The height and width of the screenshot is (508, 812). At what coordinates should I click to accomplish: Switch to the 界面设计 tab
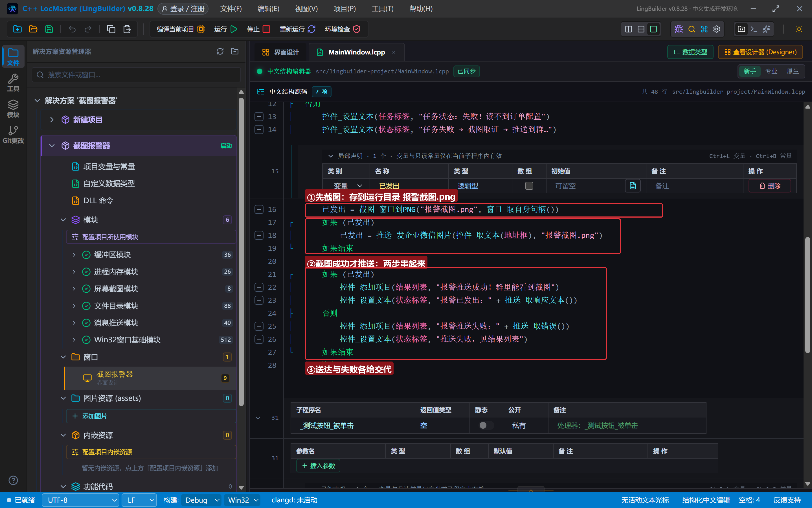point(280,52)
